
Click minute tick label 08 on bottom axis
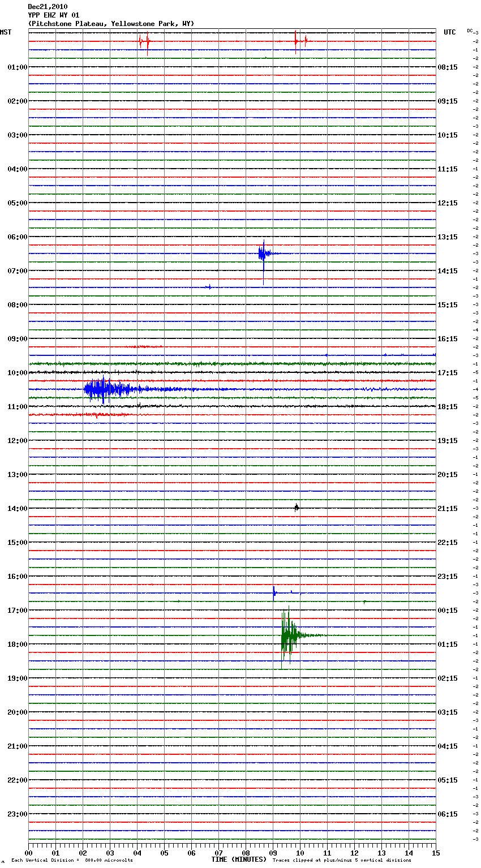point(246,853)
